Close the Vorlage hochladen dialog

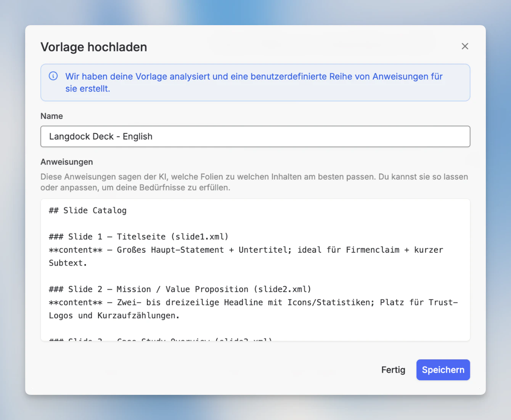click(x=465, y=46)
